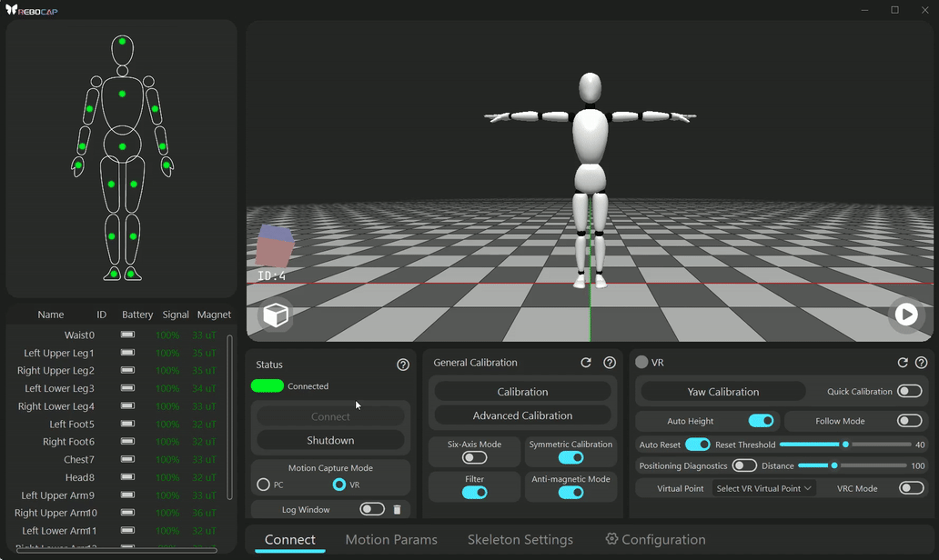The image size is (939, 560).
Task: Click the head sensor dot on body diagram
Action: click(122, 41)
